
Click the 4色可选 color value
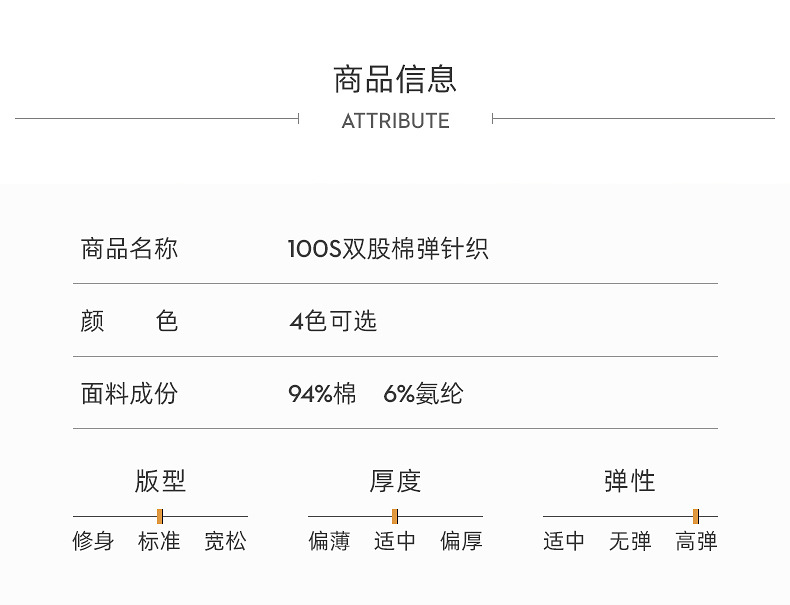coord(333,321)
